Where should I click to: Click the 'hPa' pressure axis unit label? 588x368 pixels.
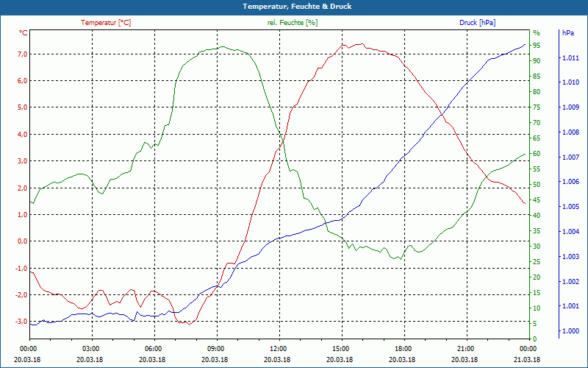pyautogui.click(x=567, y=33)
